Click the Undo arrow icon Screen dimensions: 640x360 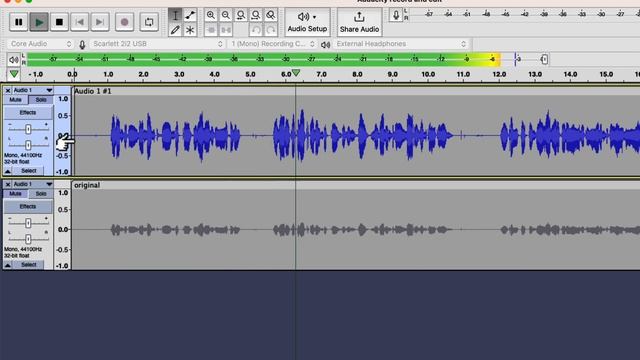click(256, 30)
